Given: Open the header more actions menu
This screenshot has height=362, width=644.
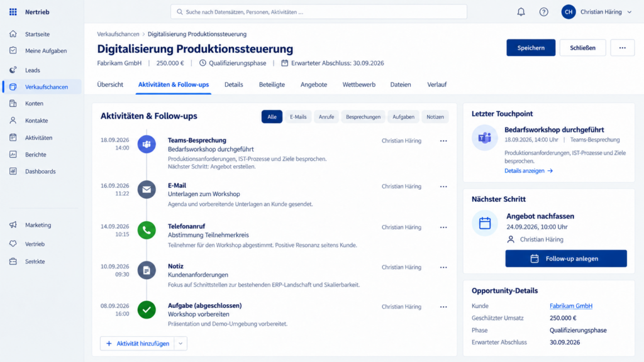Looking at the screenshot, I should [x=622, y=48].
